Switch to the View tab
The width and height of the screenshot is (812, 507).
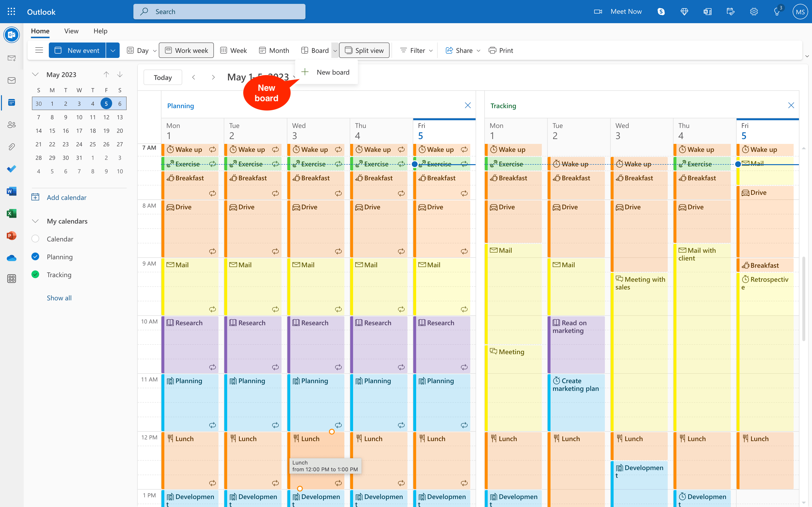click(71, 31)
